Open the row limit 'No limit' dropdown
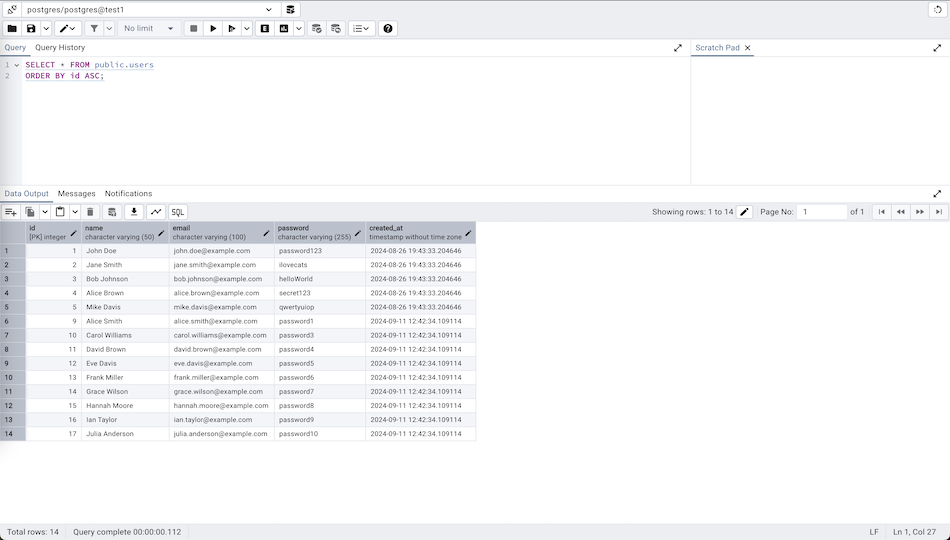Image resolution: width=950 pixels, height=540 pixels. click(147, 29)
